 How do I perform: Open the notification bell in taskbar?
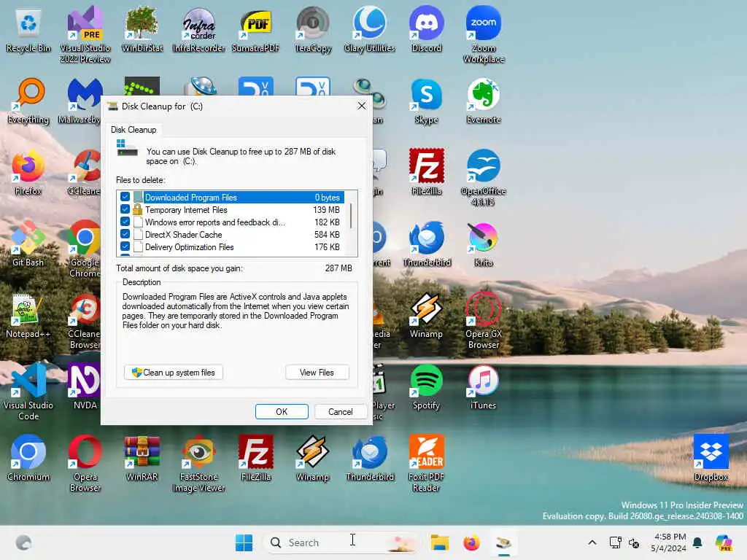[x=697, y=542]
